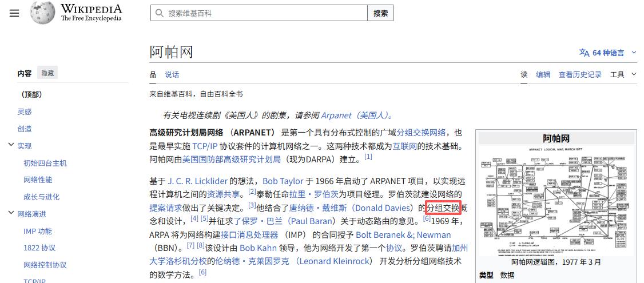
Task: Click the 阿帕网逻辑图，1977 年 3 月 caption
Action: pos(556,262)
